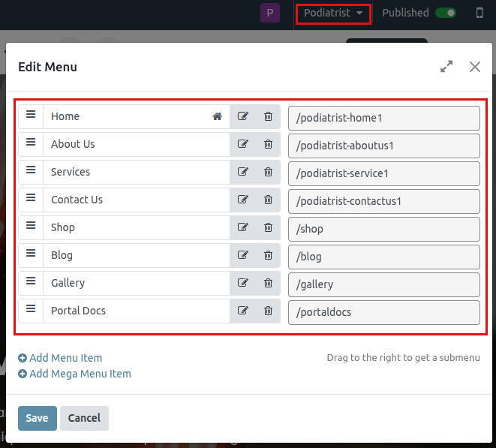
Task: Click trash icon next to Contact Us
Action: 268,200
